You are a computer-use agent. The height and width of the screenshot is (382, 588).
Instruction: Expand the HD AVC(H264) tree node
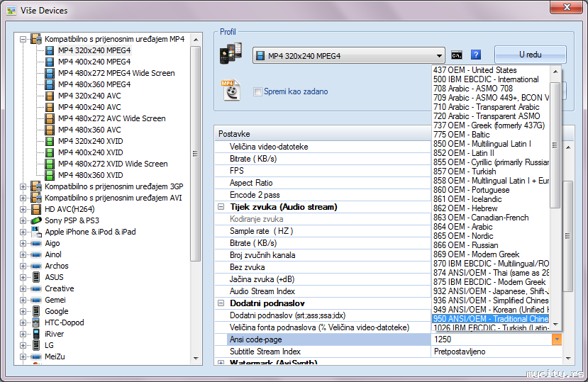coord(23,209)
